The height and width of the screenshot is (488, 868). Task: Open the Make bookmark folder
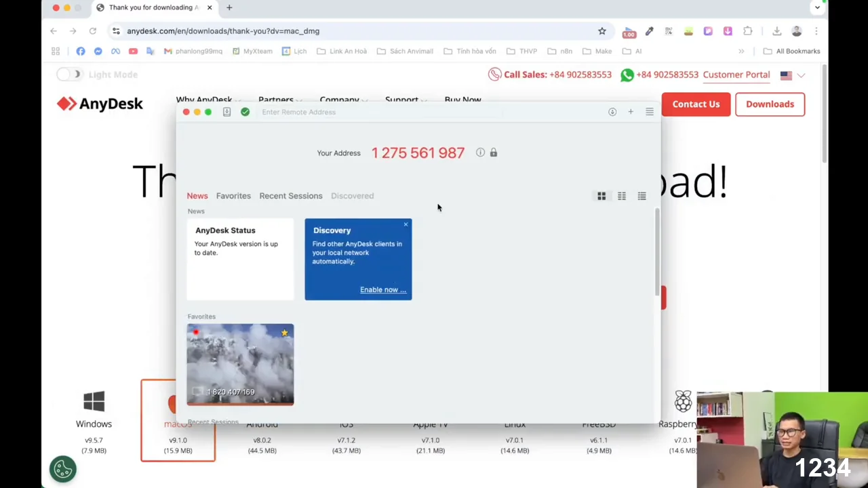click(597, 51)
